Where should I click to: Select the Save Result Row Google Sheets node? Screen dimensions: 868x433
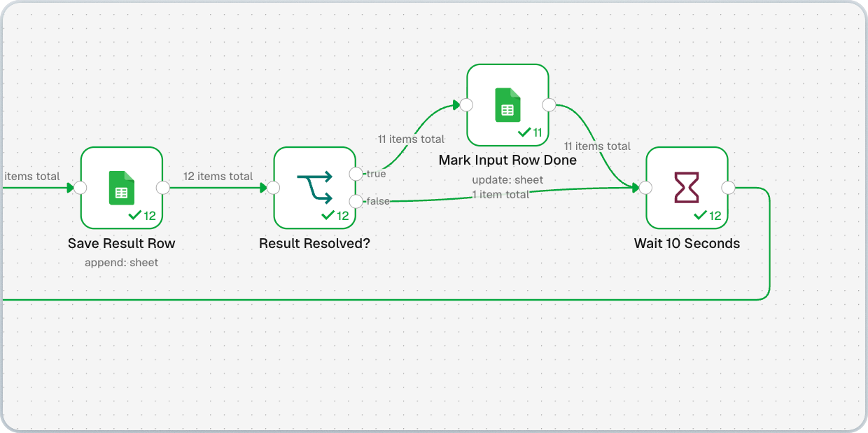tap(122, 188)
